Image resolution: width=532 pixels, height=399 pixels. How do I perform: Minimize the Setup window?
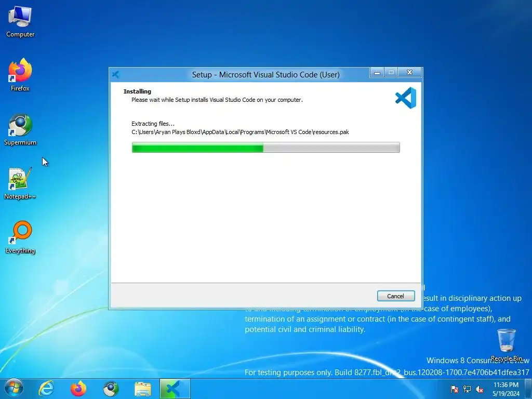click(377, 73)
